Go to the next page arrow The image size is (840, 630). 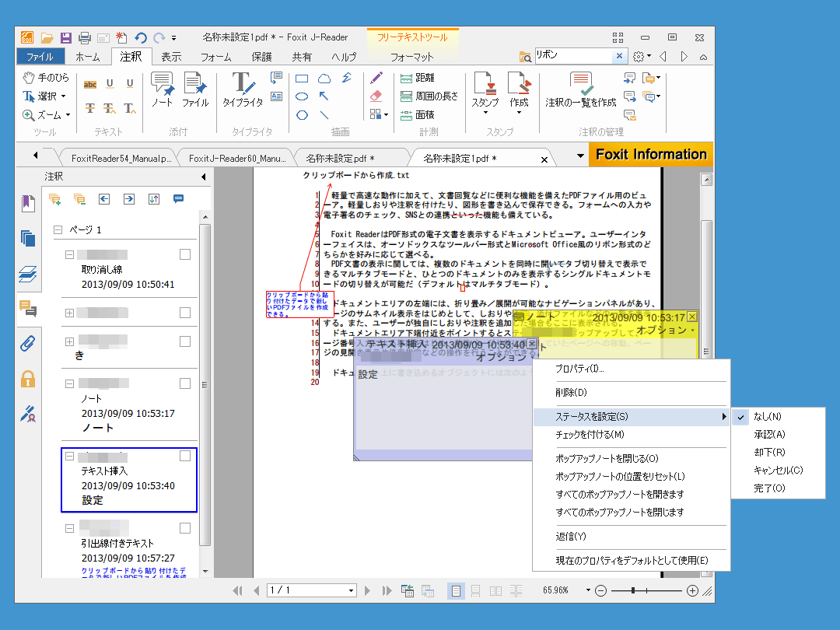click(x=367, y=590)
